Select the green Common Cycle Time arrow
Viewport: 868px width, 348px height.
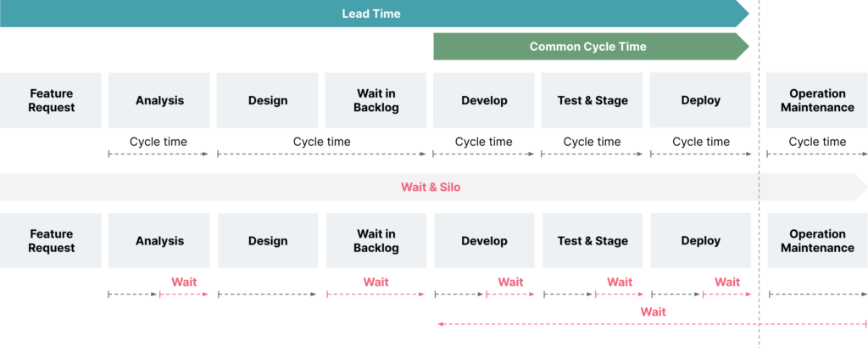pos(591,47)
